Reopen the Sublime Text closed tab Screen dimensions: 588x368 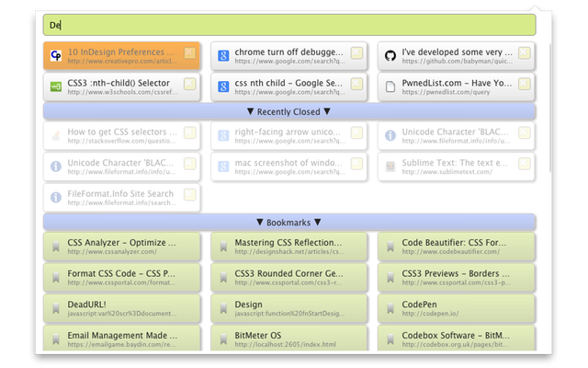coord(456,167)
